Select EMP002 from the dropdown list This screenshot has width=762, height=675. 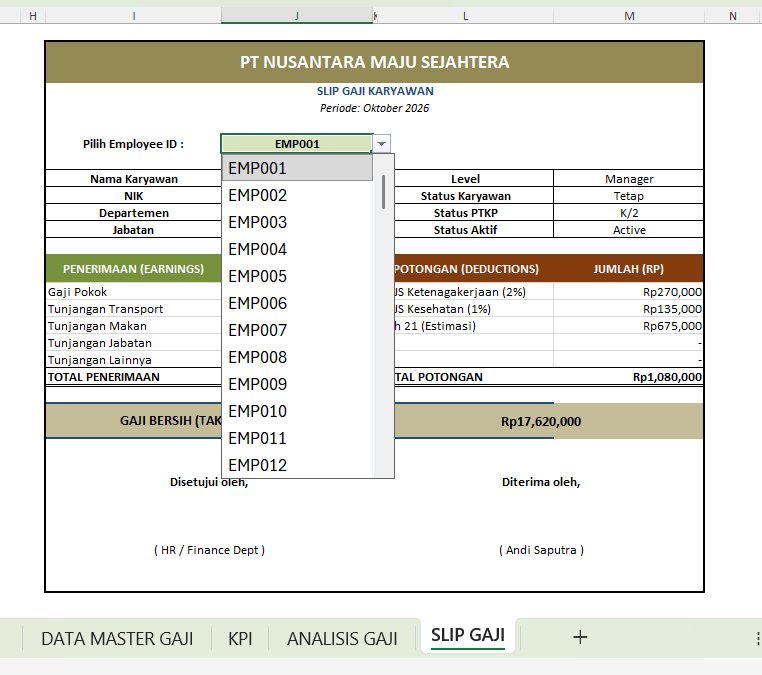pos(297,195)
